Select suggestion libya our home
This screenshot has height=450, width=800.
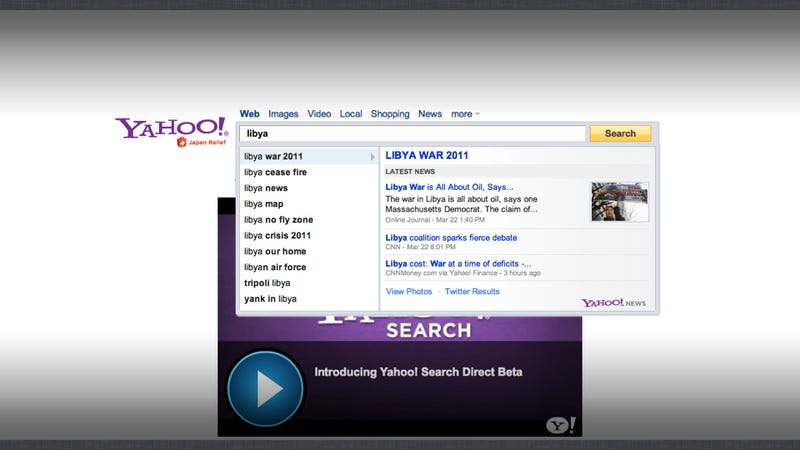point(309,251)
